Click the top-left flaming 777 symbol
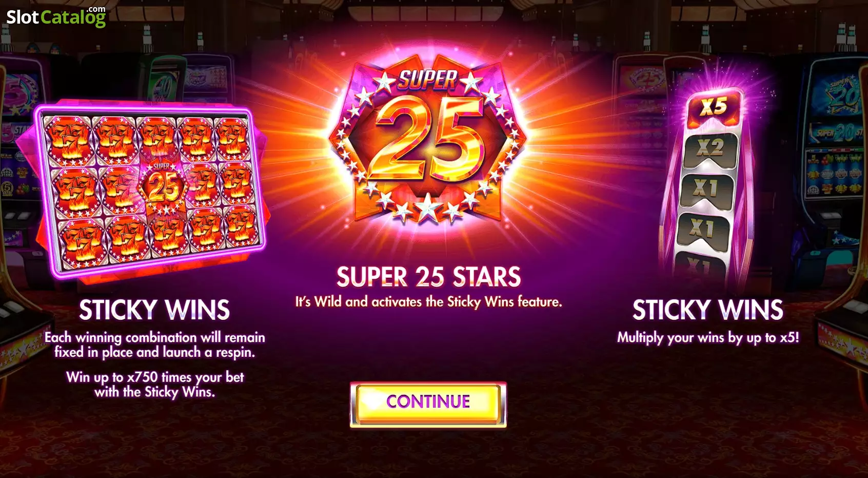Image resolution: width=868 pixels, height=478 pixels. 68,140
